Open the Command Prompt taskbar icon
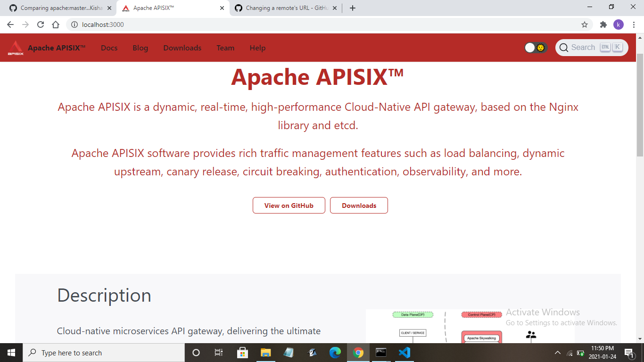Viewport: 644px width, 362px height. [x=381, y=353]
